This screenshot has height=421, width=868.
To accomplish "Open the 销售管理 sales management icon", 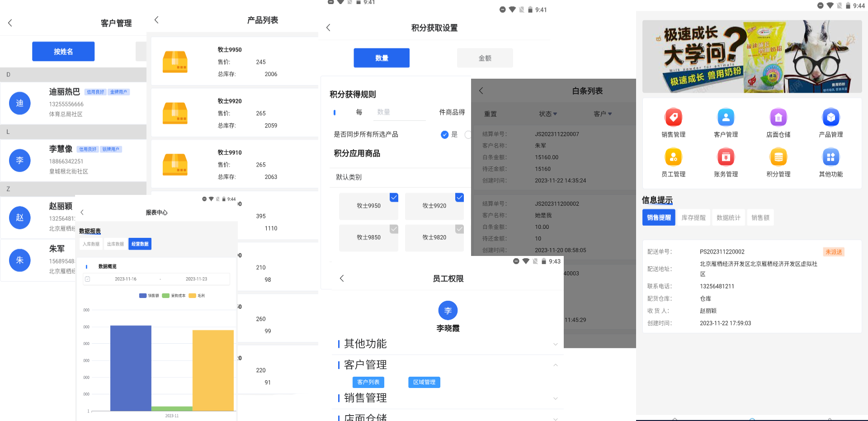I will (x=673, y=118).
